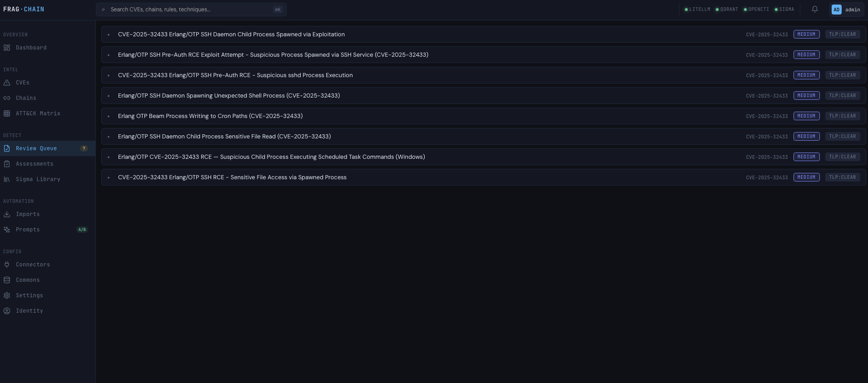Open notifications bell

click(815, 9)
